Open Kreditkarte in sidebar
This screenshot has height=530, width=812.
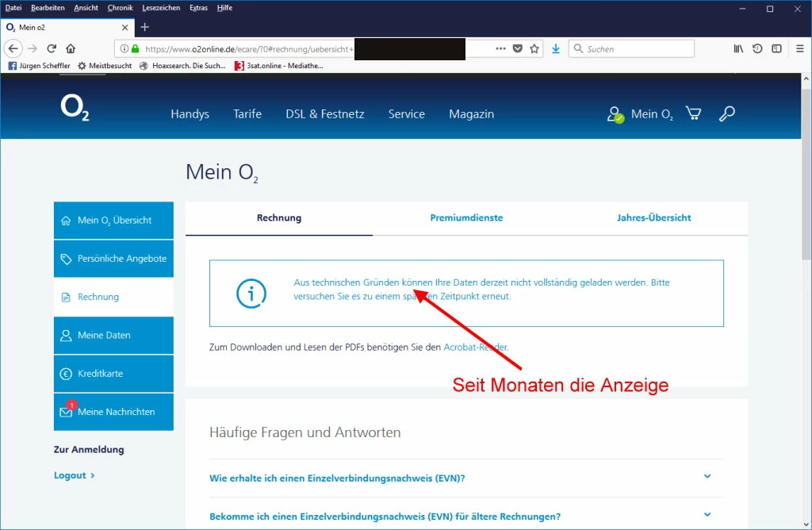tap(113, 374)
